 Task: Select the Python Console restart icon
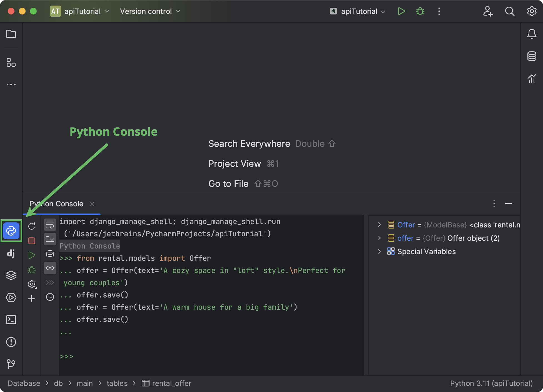(x=33, y=225)
